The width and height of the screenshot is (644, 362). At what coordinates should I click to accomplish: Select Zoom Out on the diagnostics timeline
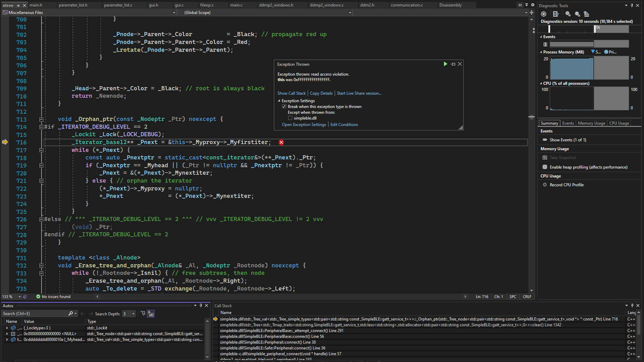(577, 14)
